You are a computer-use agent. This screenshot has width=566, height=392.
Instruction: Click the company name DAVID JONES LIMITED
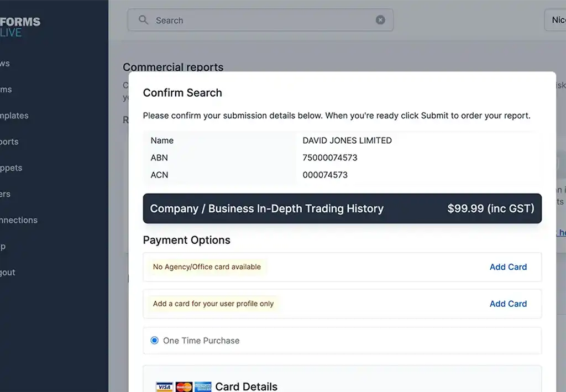(347, 140)
